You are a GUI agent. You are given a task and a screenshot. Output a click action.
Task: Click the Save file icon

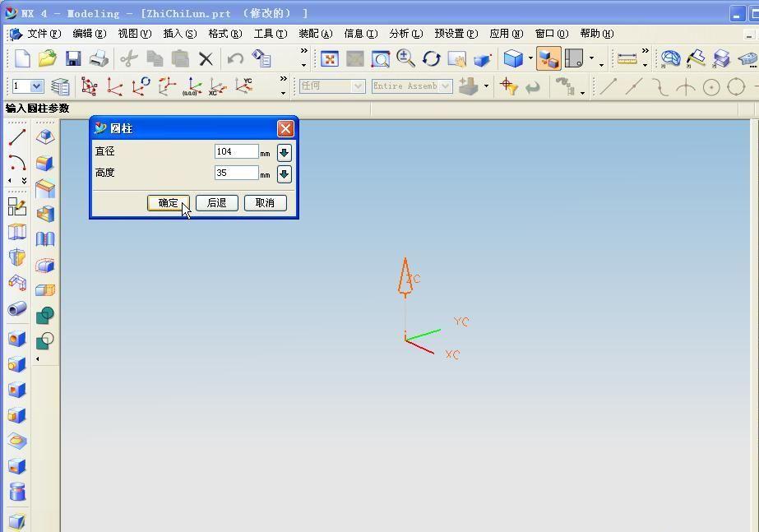pyautogui.click(x=73, y=58)
